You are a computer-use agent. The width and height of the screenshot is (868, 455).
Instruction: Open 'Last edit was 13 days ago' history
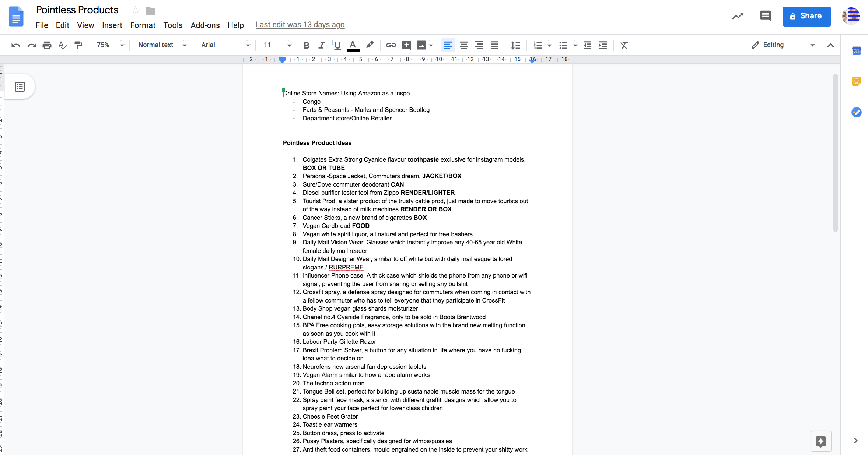300,25
